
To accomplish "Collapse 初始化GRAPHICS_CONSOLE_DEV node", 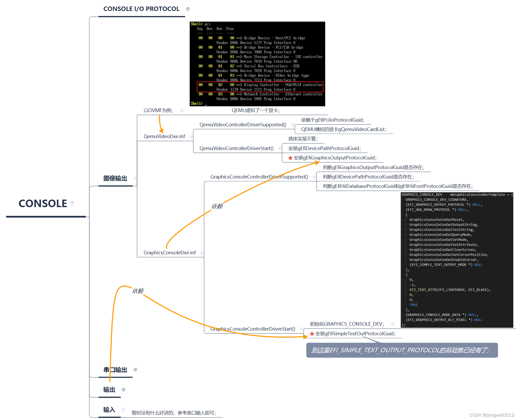I will pyautogui.click(x=393, y=324).
